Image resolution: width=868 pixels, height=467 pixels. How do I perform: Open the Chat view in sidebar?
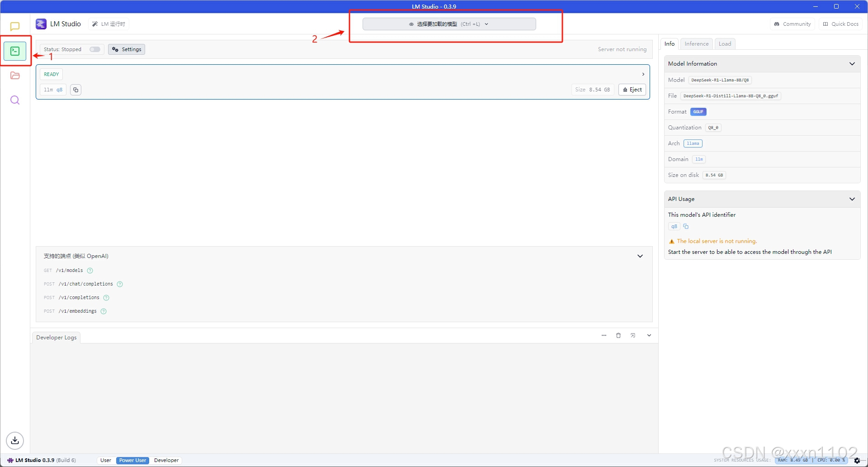click(x=15, y=26)
